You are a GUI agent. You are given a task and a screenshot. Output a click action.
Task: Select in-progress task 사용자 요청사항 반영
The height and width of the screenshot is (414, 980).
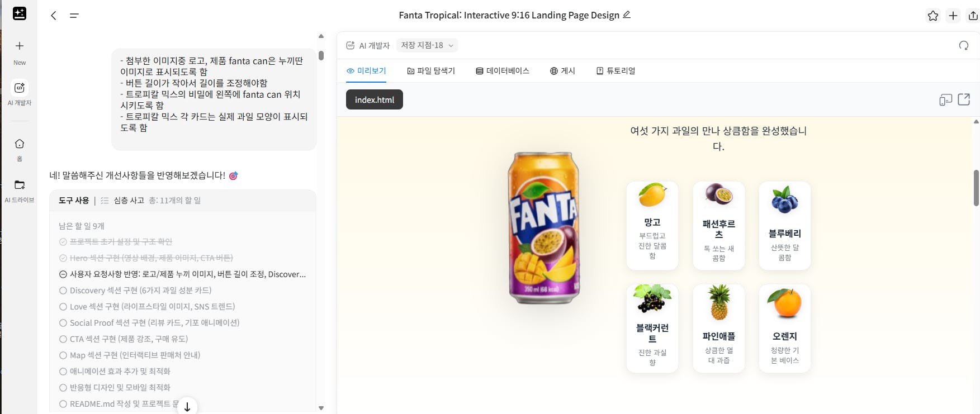point(182,274)
